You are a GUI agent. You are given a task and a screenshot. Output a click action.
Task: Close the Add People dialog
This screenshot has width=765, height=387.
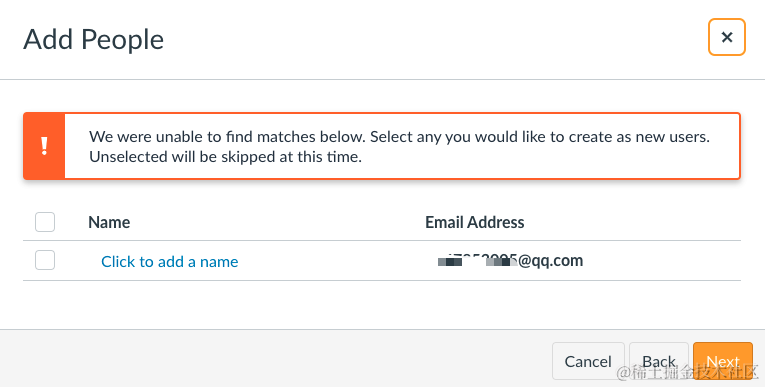click(726, 37)
